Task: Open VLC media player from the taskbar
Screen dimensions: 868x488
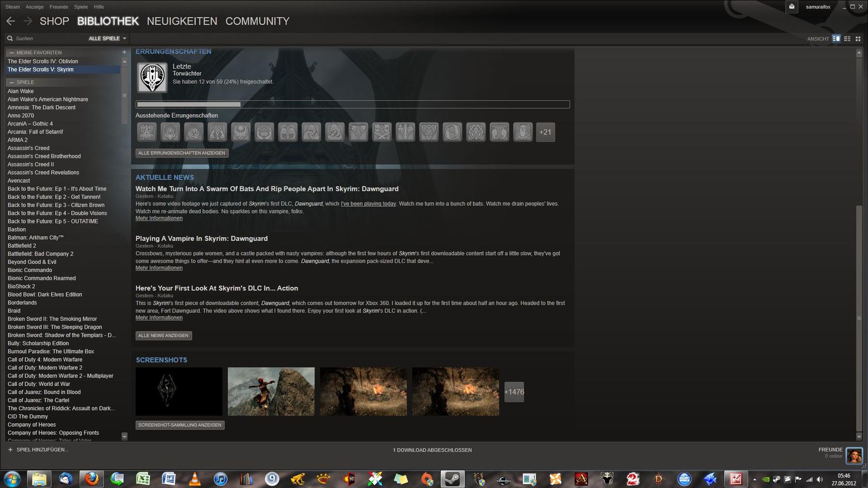Action: pyautogui.click(x=195, y=479)
